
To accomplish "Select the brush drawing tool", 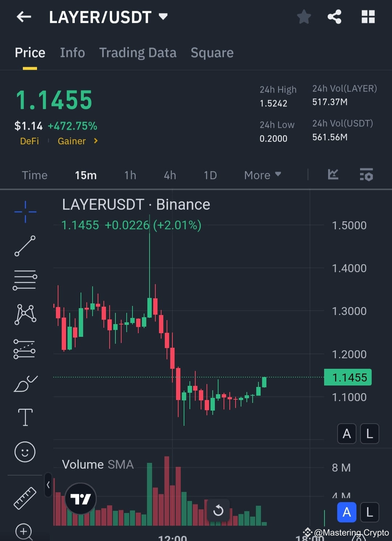I will click(x=25, y=383).
